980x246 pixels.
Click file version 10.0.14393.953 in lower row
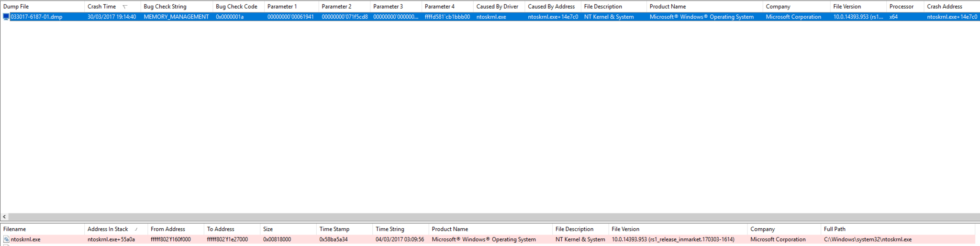pos(673,239)
